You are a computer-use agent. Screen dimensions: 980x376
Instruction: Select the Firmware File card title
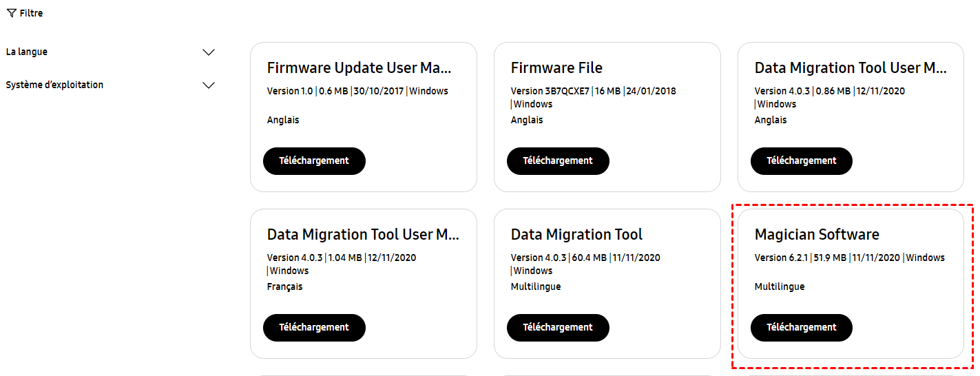tap(556, 67)
